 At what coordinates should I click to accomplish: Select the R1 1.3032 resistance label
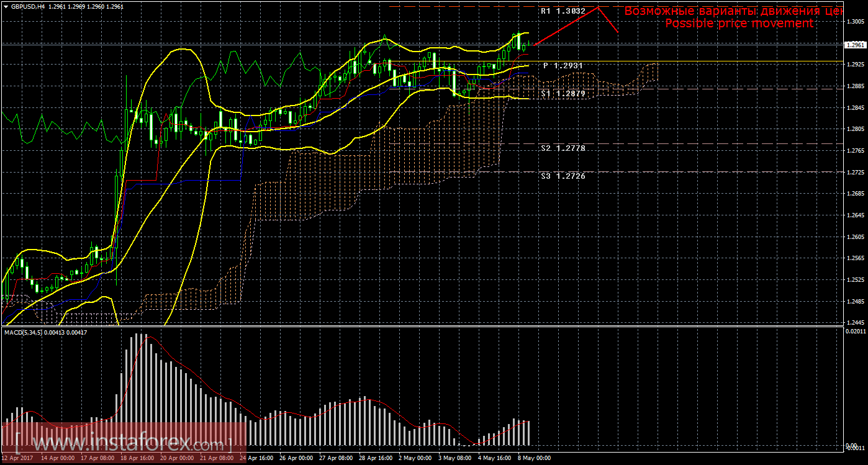point(563,11)
